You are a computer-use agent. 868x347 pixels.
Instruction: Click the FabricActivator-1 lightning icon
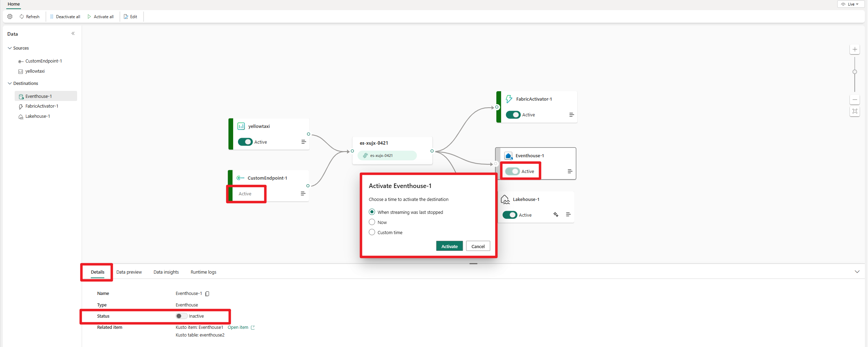click(509, 99)
